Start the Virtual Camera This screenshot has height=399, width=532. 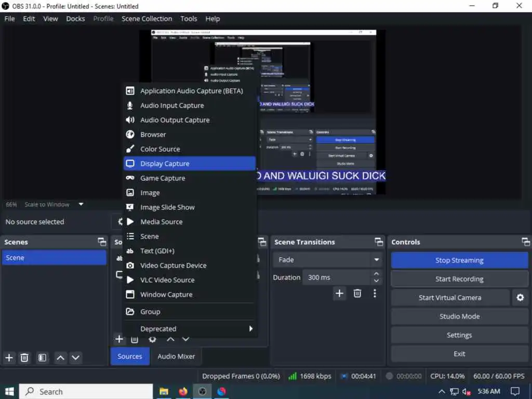pos(450,298)
